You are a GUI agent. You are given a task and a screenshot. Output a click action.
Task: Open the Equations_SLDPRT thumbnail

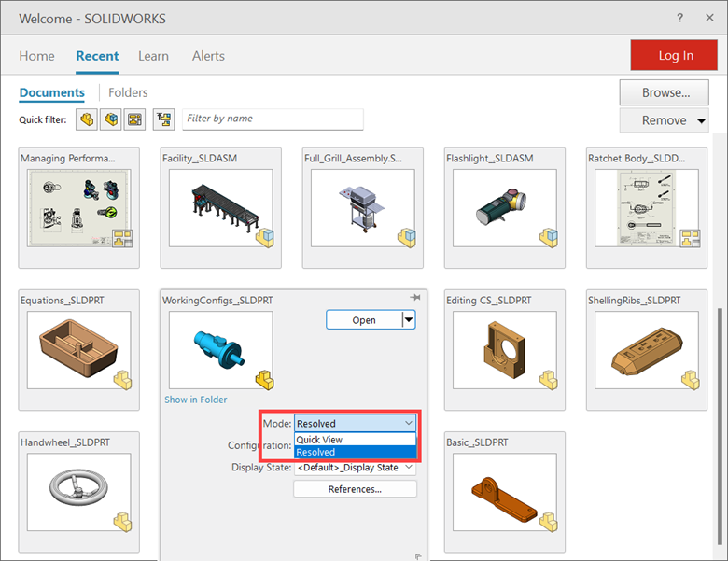[79, 350]
